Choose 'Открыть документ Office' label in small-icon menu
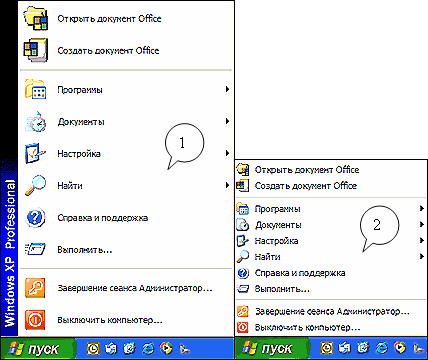Image resolution: width=428 pixels, height=360 pixels. [x=307, y=170]
